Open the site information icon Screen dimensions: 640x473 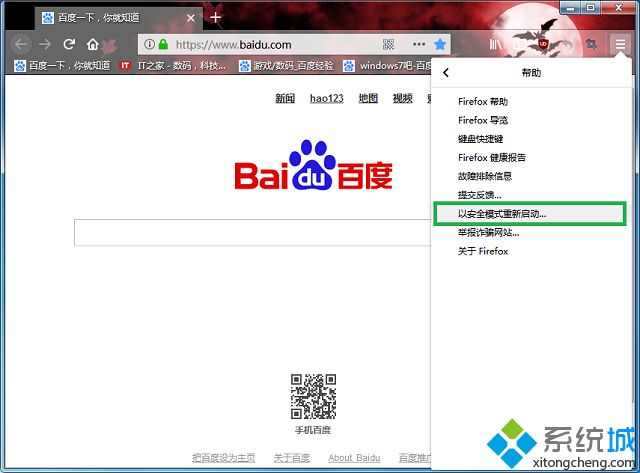[149, 44]
